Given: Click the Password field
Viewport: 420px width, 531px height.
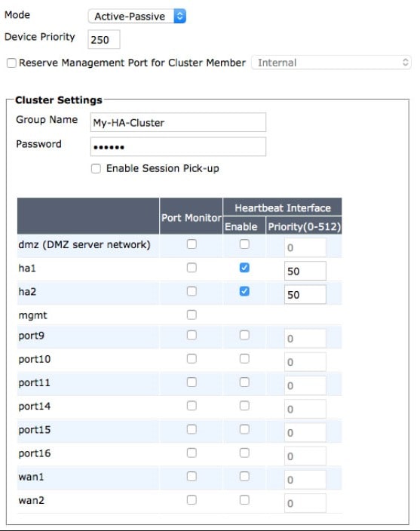Looking at the screenshot, I should 178,146.
